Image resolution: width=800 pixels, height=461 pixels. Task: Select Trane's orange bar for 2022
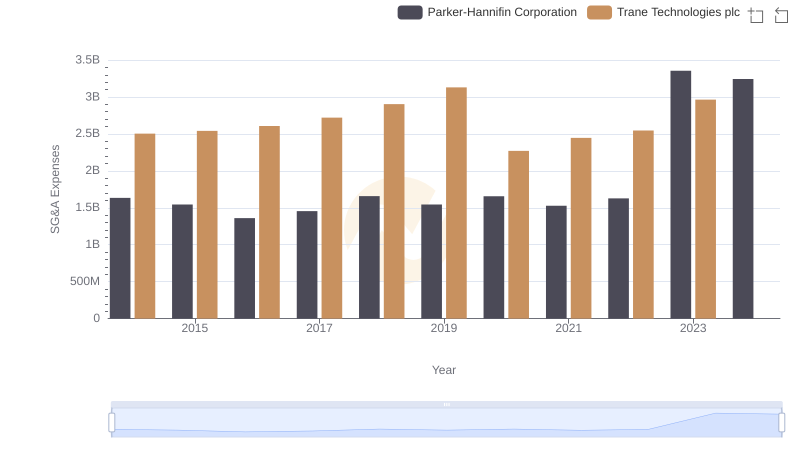(643, 224)
